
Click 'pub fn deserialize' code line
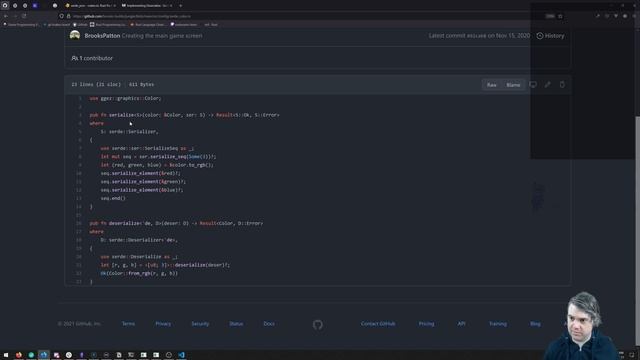coord(176,223)
